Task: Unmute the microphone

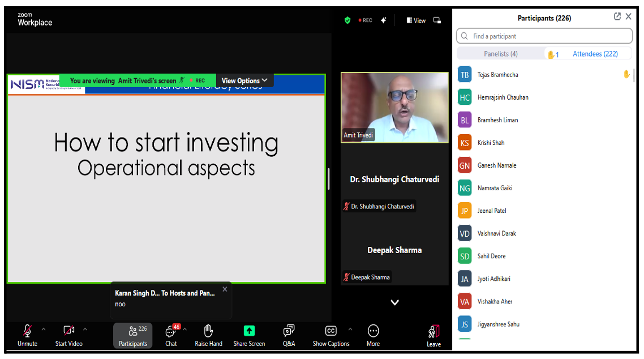Action: (x=27, y=335)
